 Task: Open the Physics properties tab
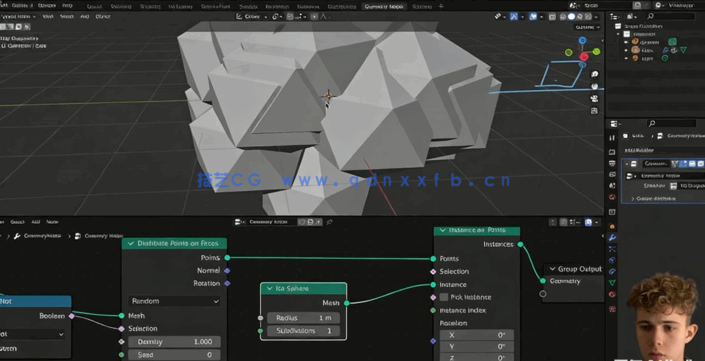point(612,260)
